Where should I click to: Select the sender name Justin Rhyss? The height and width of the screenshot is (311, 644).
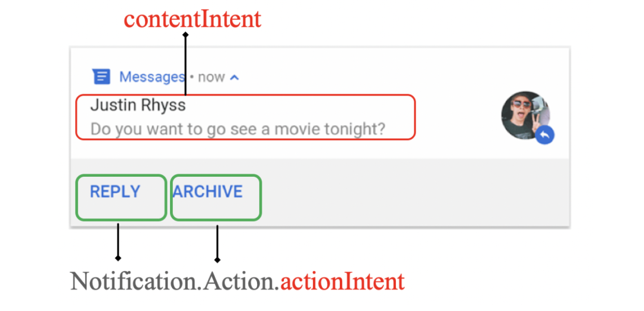point(138,106)
